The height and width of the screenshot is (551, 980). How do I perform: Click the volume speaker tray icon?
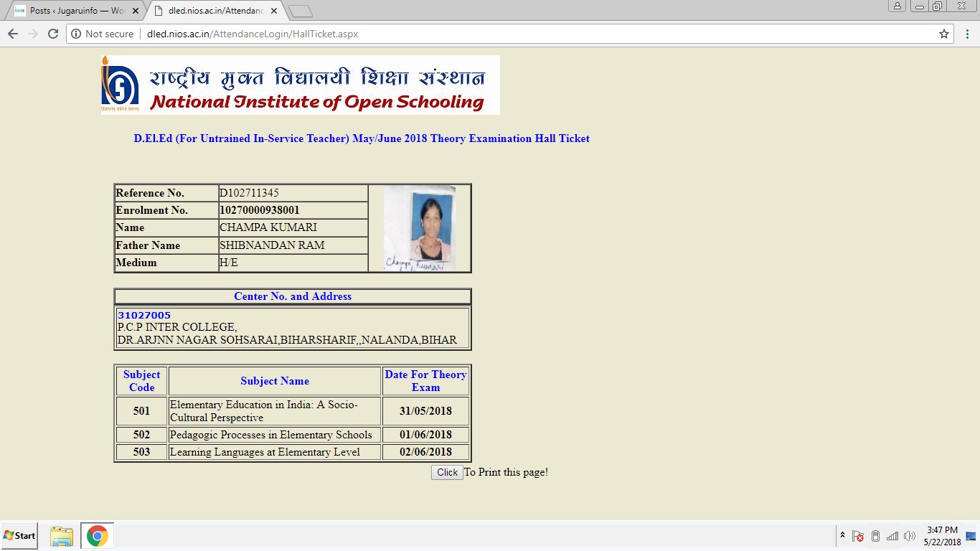pos(910,536)
